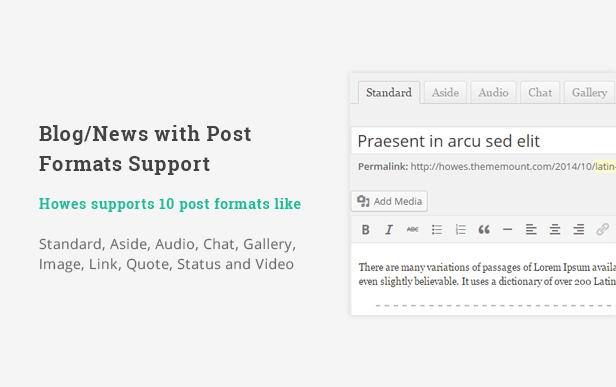Viewport: 616px width, 387px height.
Task: Insert a bulleted list
Action: [x=436, y=229]
